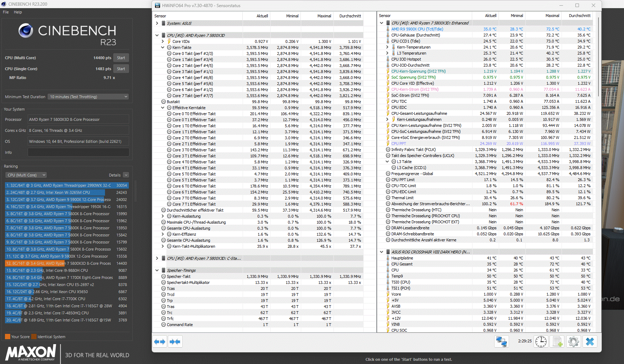Open the CPU (Multi Core) ranking dropdown
The image size is (624, 364).
pyautogui.click(x=26, y=175)
